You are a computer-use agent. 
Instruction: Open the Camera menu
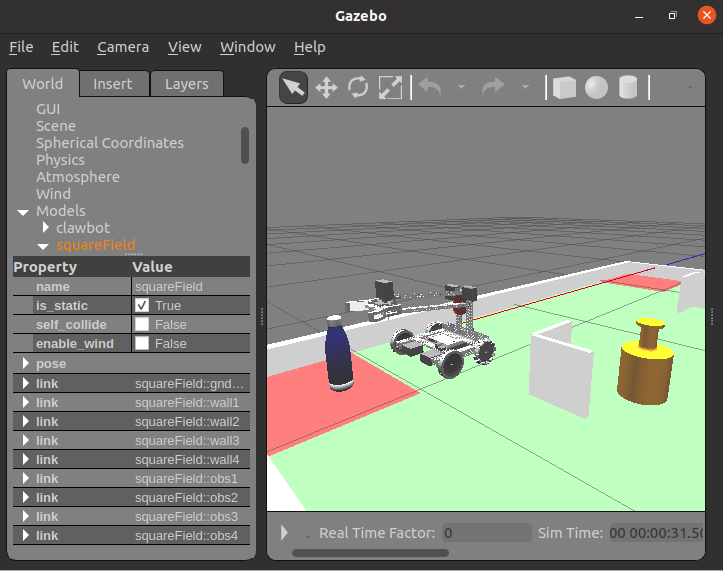123,47
